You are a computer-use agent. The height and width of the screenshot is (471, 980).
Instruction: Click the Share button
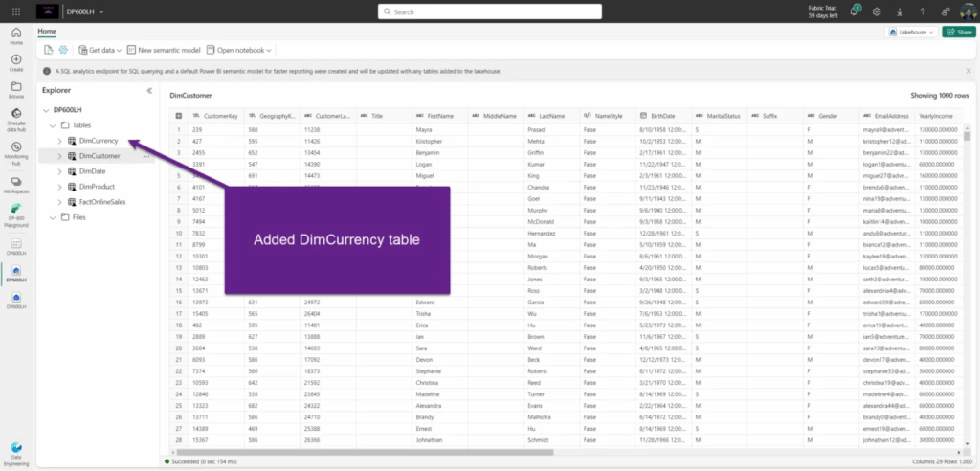(959, 32)
